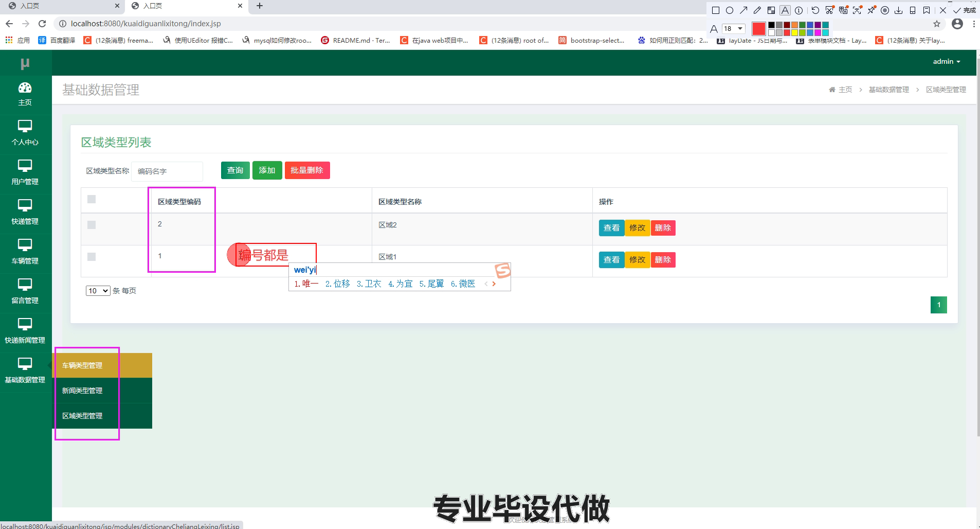Open 个人中心 in the sidebar

pos(25,133)
